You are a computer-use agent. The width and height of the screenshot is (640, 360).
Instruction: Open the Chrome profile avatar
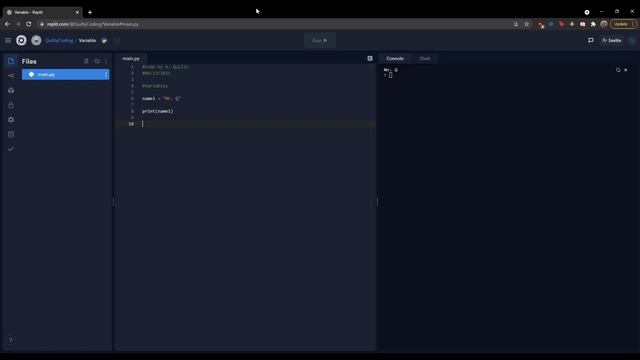pos(604,24)
